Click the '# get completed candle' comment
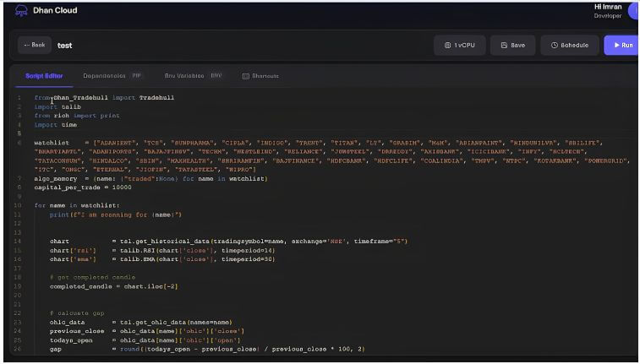 coord(92,278)
